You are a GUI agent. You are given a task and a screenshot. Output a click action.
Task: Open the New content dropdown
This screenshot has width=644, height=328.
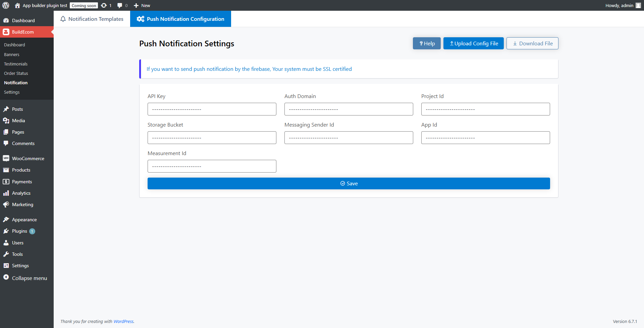(142, 5)
